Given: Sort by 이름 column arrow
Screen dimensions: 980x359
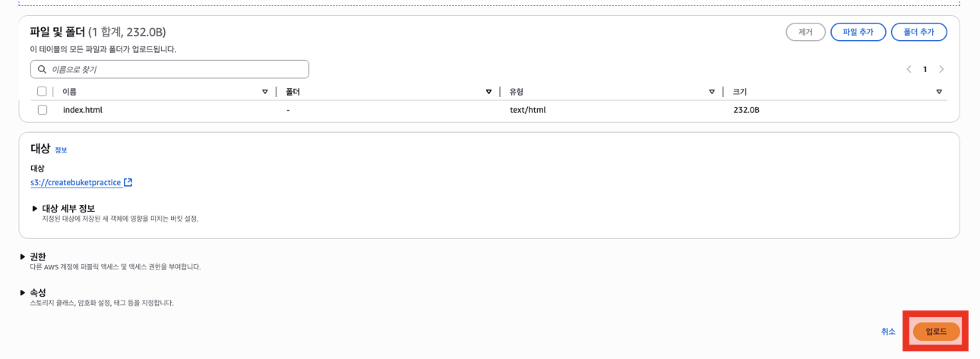Looking at the screenshot, I should coord(264,92).
